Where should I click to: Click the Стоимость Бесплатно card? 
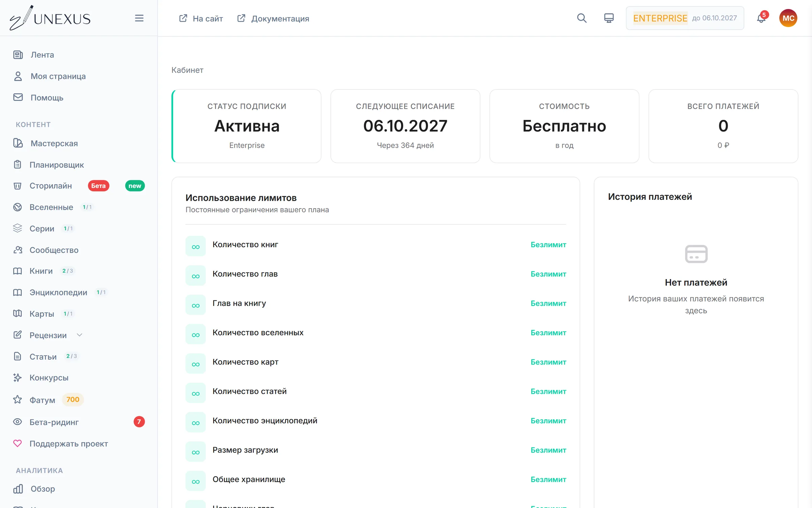[564, 126]
